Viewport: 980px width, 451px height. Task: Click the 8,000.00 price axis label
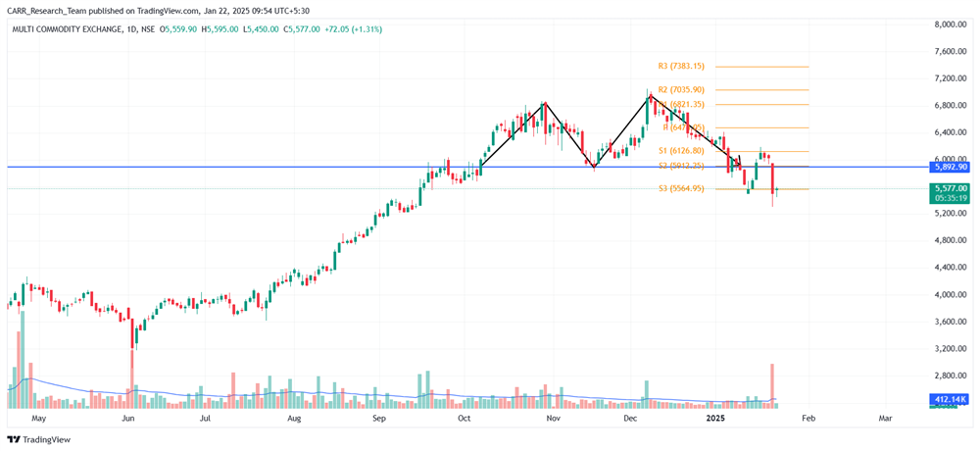pos(952,25)
